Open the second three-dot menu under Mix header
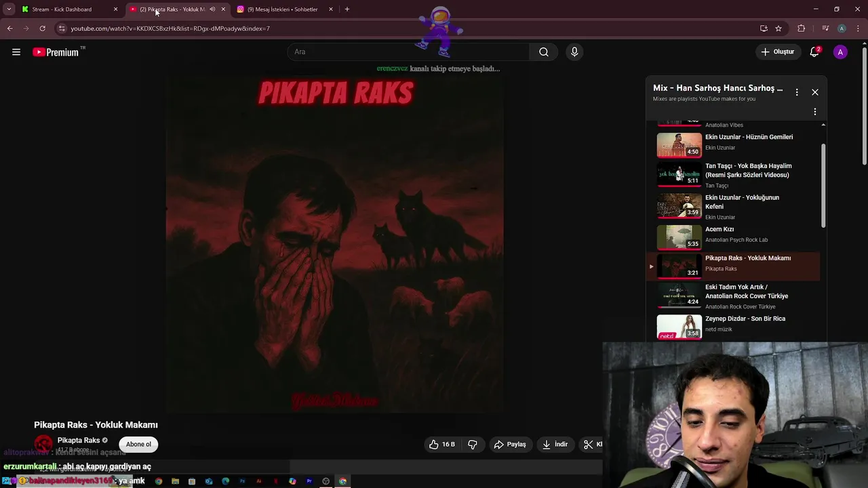Viewport: 868px width, 488px height. click(x=815, y=112)
